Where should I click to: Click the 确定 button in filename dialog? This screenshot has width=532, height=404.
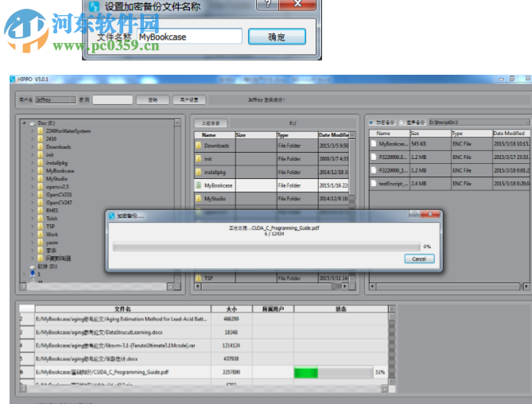[277, 37]
